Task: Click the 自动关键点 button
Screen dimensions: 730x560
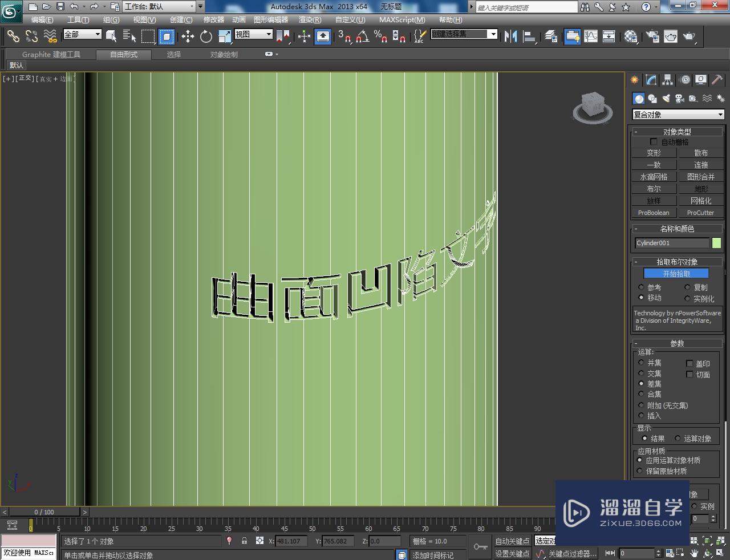Action: 512,541
